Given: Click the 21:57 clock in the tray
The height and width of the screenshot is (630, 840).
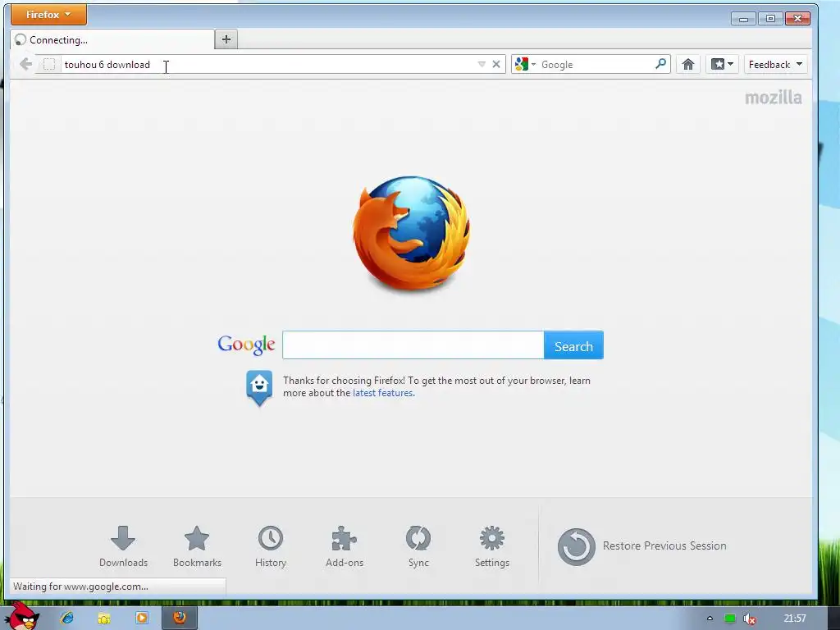Looking at the screenshot, I should pyautogui.click(x=794, y=619).
